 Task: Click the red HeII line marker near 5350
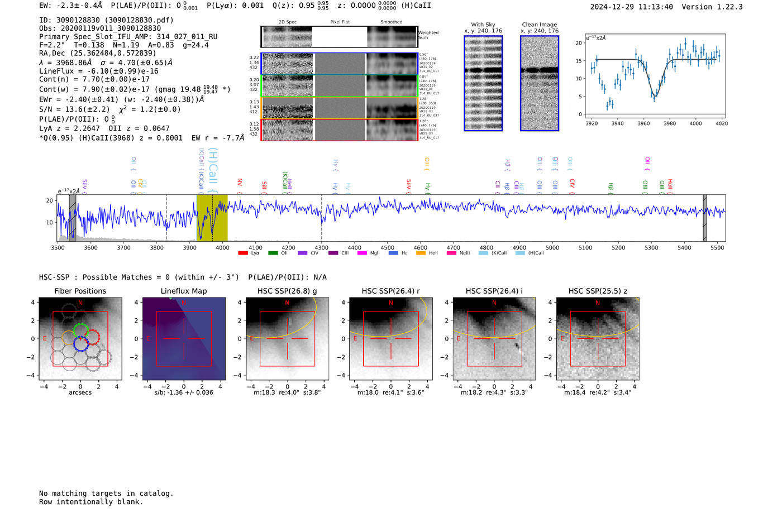(x=670, y=186)
